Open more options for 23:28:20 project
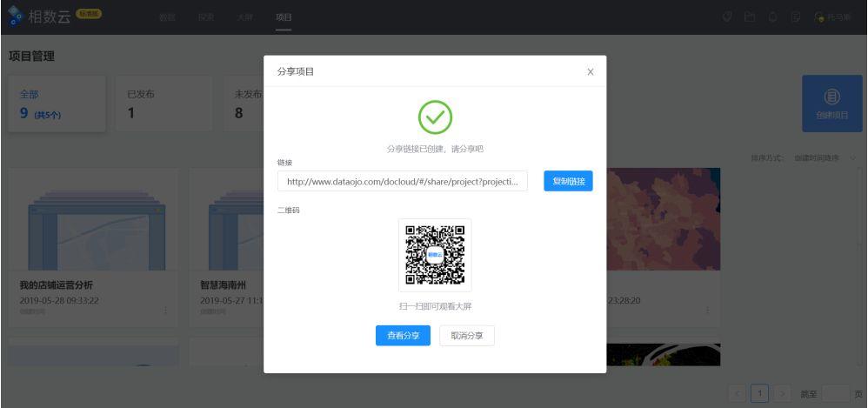The height and width of the screenshot is (408, 868). [707, 310]
